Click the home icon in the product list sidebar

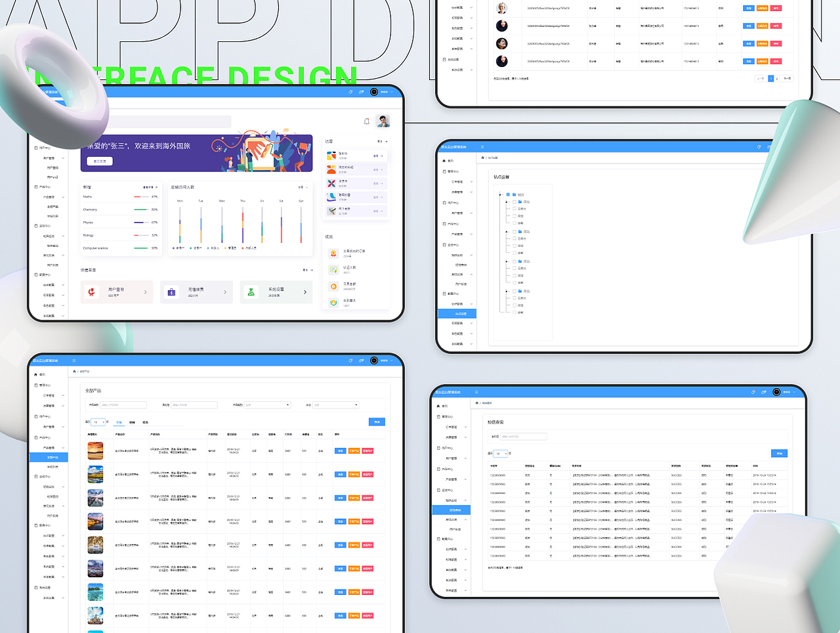36,374
